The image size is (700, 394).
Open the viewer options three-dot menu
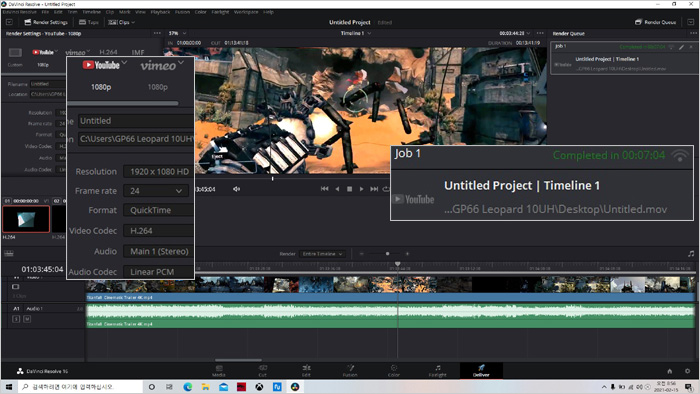click(x=540, y=33)
